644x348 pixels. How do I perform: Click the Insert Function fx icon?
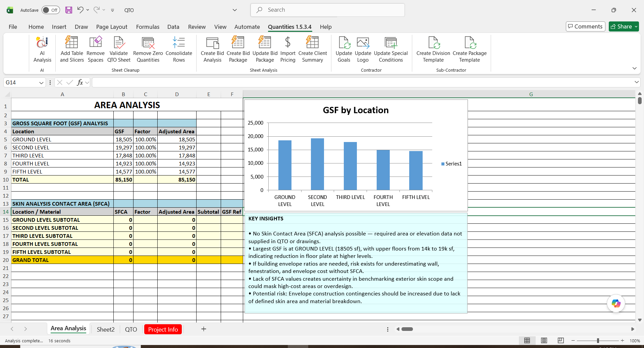tap(80, 82)
